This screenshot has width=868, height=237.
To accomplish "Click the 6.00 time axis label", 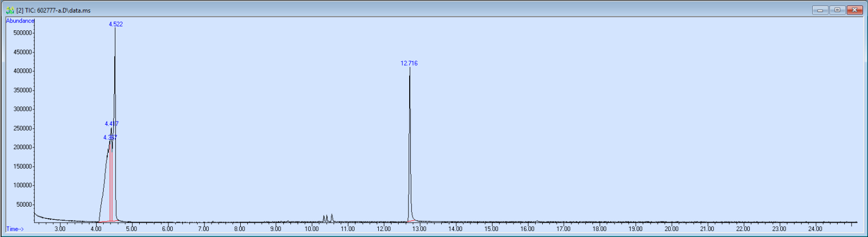I will click(167, 229).
